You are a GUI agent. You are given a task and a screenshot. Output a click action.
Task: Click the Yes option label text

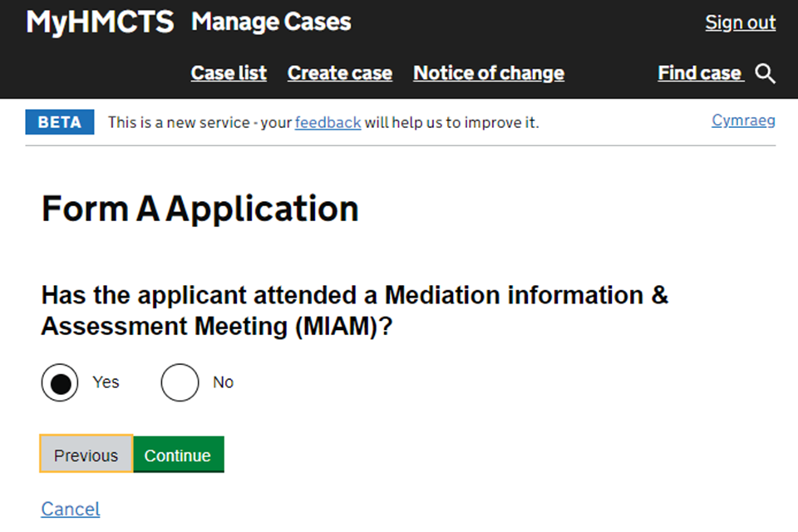pos(106,382)
